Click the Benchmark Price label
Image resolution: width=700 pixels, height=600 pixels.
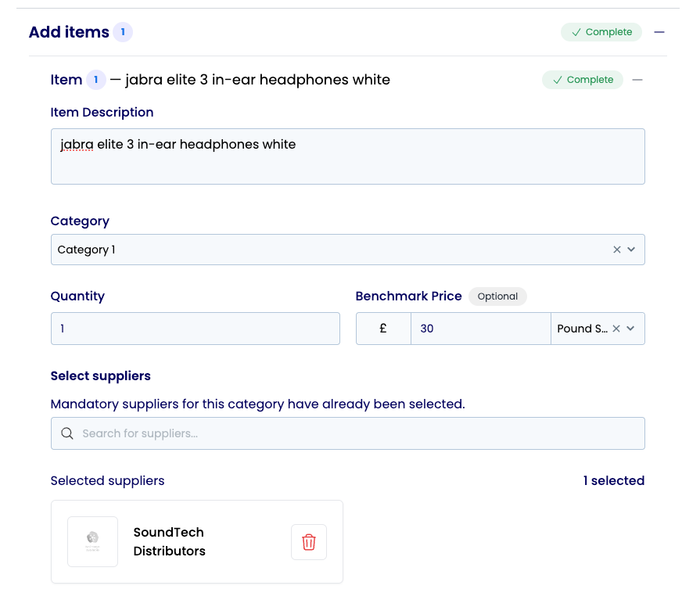pos(408,296)
